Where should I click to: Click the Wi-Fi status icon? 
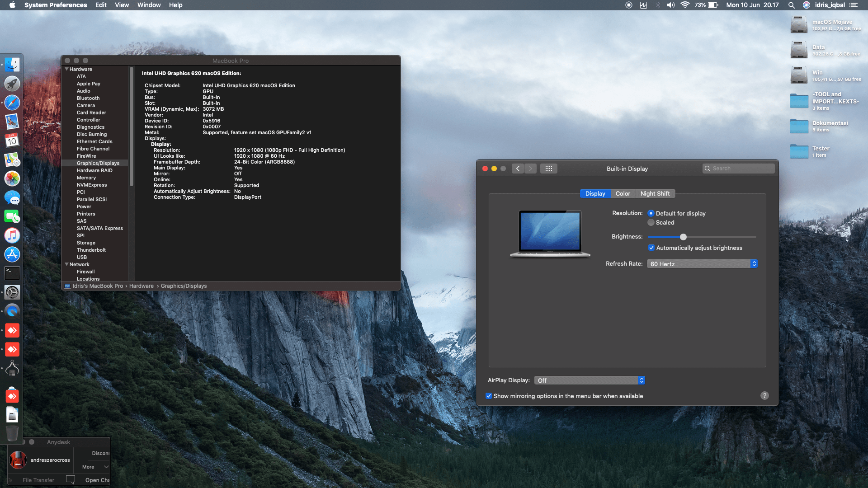685,5
